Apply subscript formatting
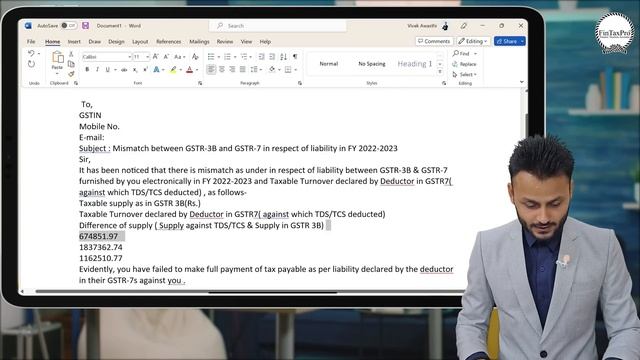The image size is (640, 360). [135, 70]
